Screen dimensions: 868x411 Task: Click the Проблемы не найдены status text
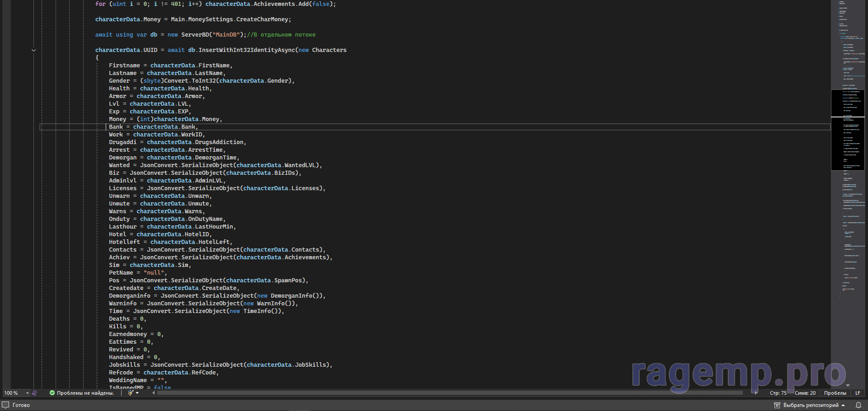coord(85,393)
